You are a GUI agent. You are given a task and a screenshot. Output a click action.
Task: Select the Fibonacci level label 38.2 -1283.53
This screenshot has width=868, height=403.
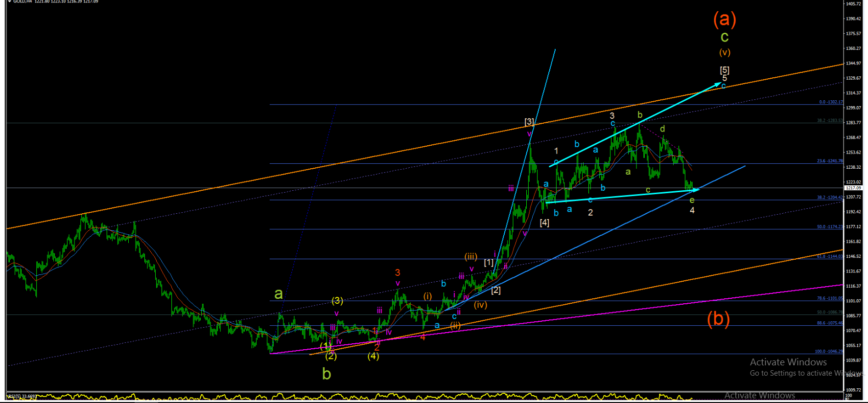click(x=830, y=120)
